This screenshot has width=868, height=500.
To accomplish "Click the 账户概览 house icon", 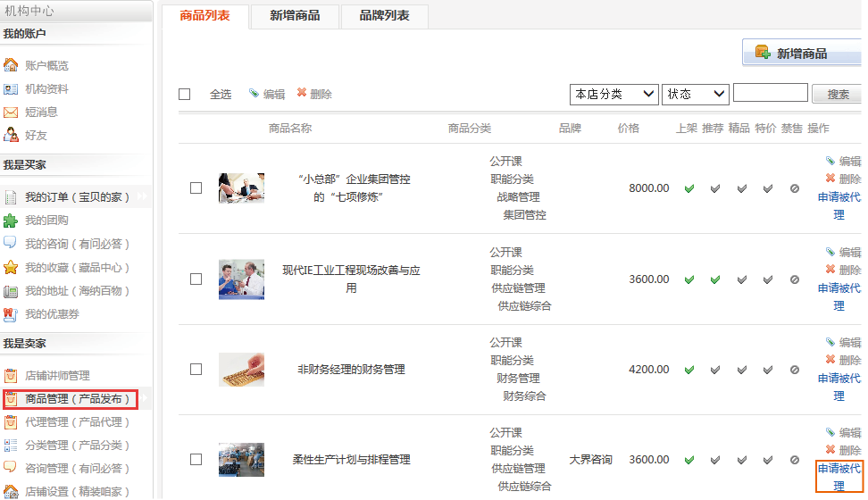I will pos(11,65).
